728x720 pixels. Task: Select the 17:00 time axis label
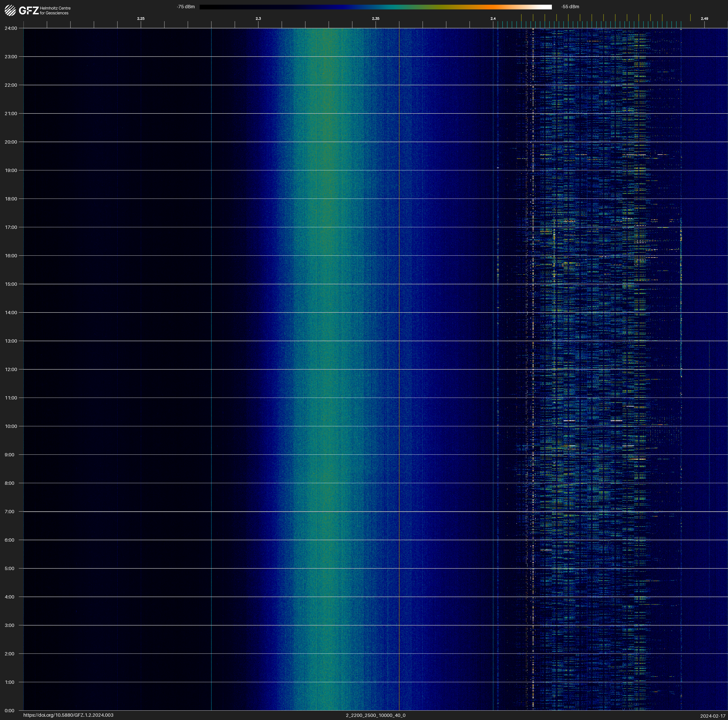click(x=11, y=227)
